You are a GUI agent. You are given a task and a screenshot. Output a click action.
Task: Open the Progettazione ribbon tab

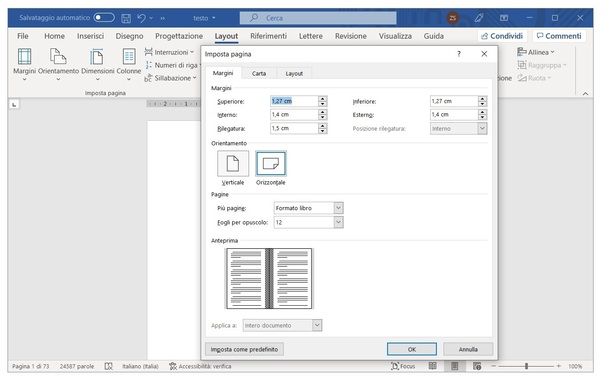click(179, 36)
